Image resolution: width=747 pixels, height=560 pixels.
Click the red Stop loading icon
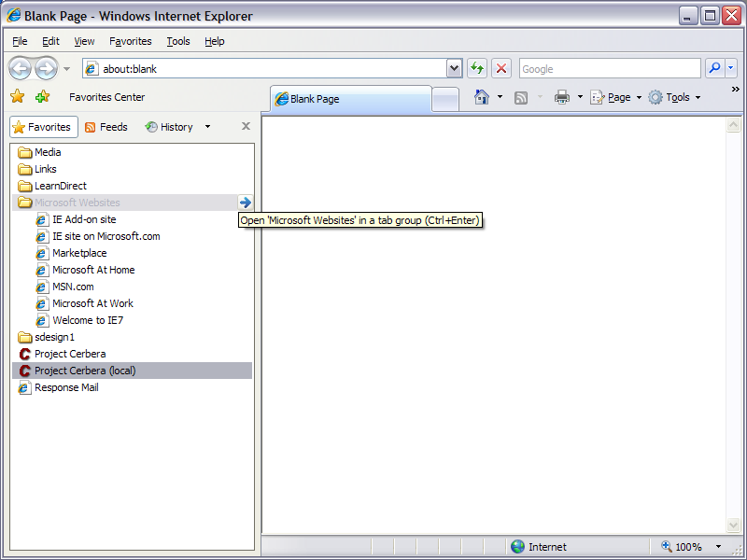pyautogui.click(x=501, y=68)
